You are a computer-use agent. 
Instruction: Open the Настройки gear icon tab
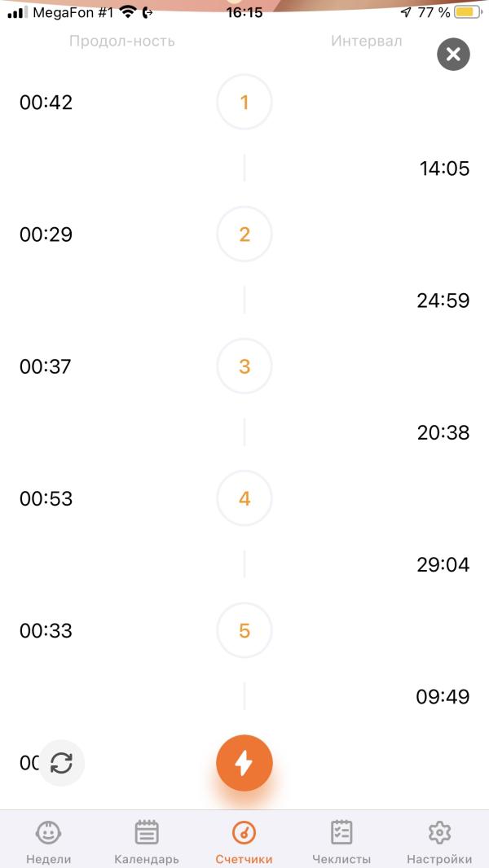(x=440, y=843)
